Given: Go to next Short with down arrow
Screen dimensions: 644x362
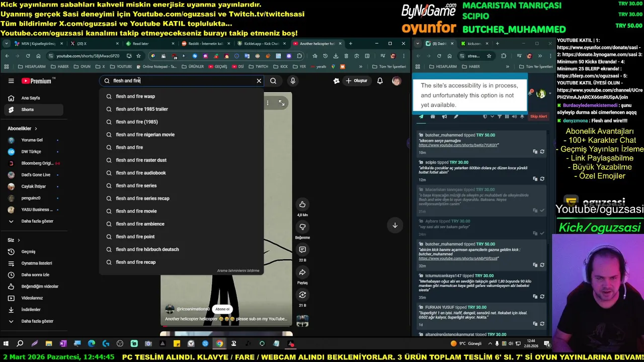Looking at the screenshot, I should click(395, 225).
